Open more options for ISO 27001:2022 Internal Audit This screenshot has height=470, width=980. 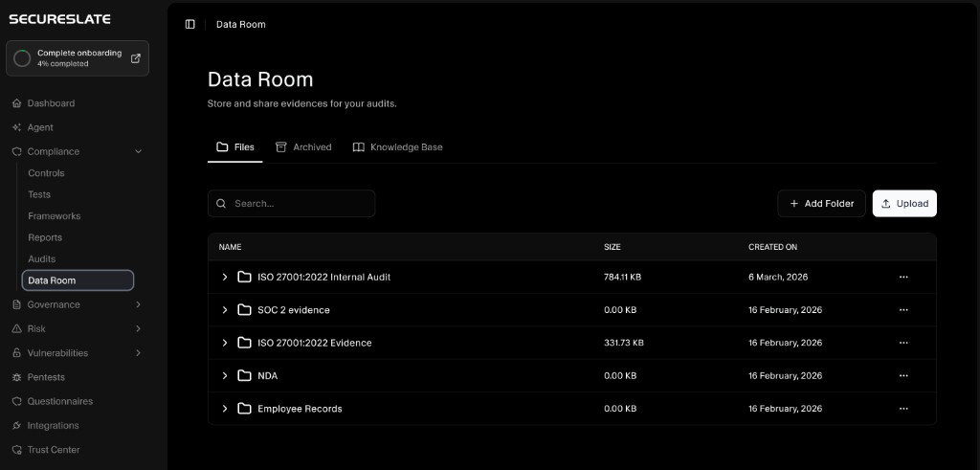[903, 277]
